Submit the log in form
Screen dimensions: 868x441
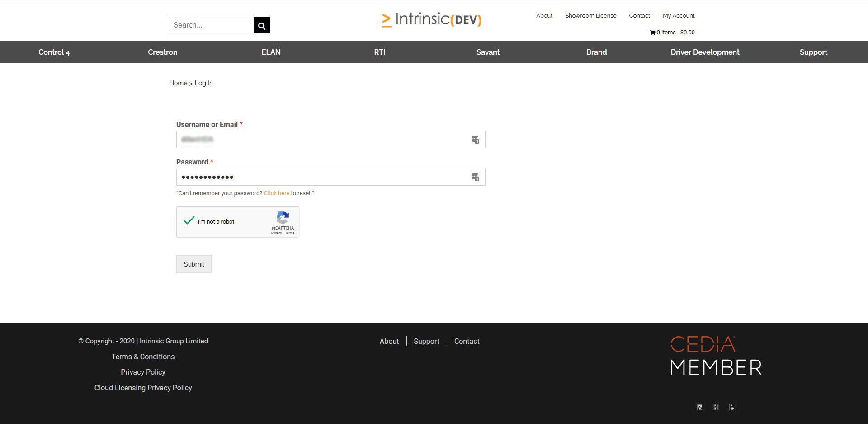[194, 264]
